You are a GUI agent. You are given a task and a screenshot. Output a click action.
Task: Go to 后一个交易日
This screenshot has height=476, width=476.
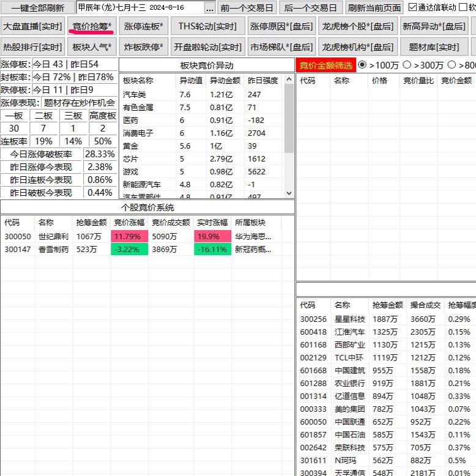pyautogui.click(x=311, y=7)
